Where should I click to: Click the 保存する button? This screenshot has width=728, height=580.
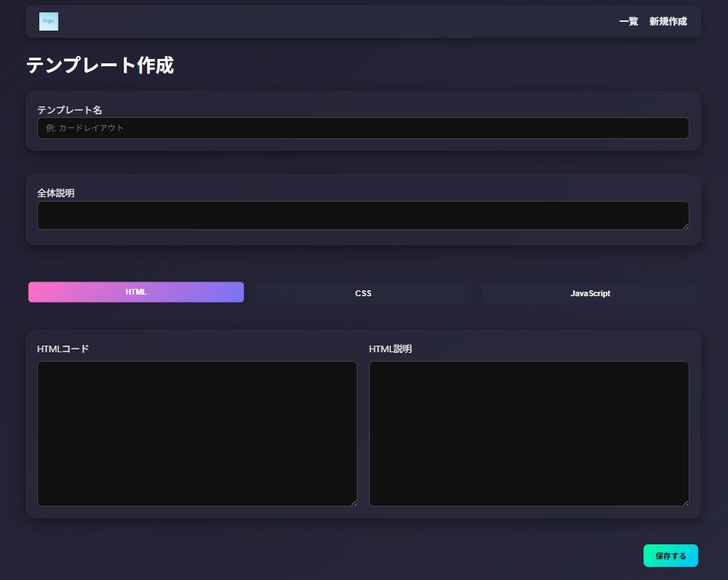670,555
